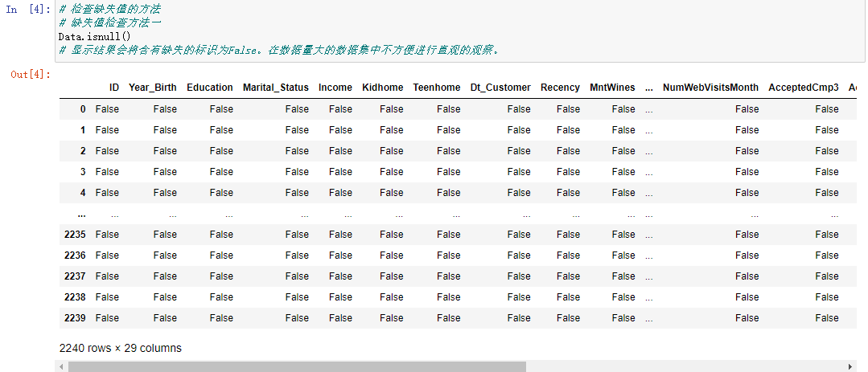Screen dimensions: 868x372
Task: Click the right arrow of horizontal scrollbar
Action: (850, 366)
